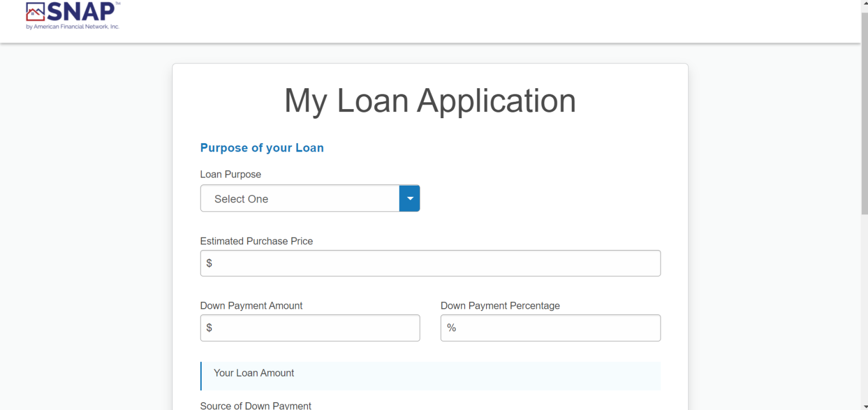Click the 'Loan Purpose' label
The height and width of the screenshot is (410, 868).
[x=231, y=175]
